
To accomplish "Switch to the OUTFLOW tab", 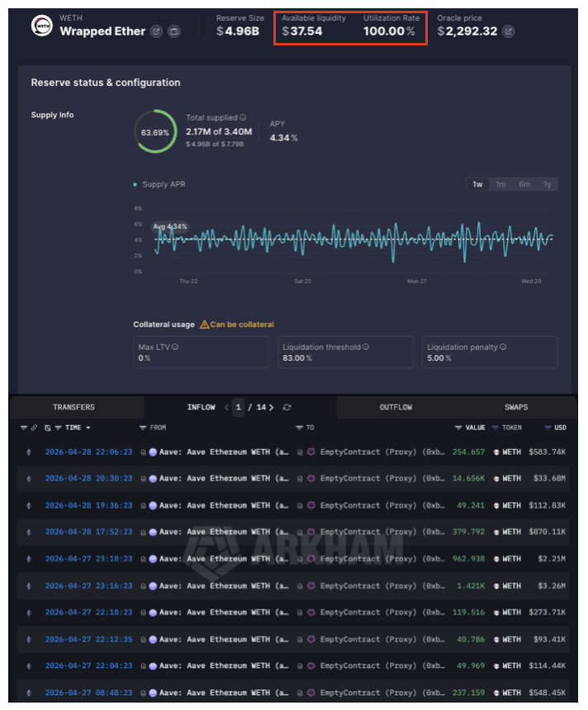I will [x=396, y=407].
